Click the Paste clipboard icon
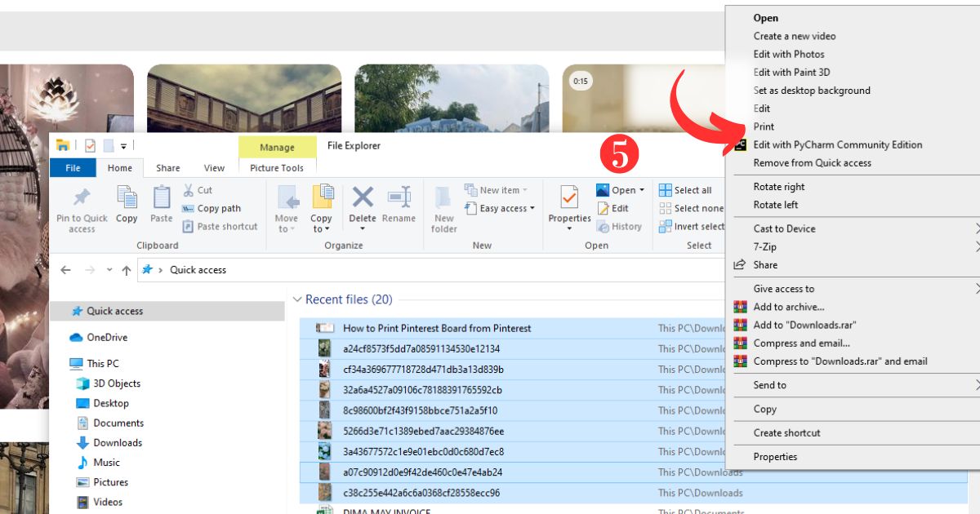This screenshot has width=980, height=514. 162,197
